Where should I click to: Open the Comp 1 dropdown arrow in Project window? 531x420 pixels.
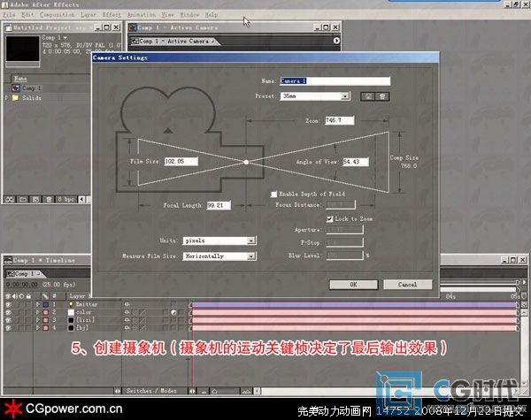click(x=65, y=37)
